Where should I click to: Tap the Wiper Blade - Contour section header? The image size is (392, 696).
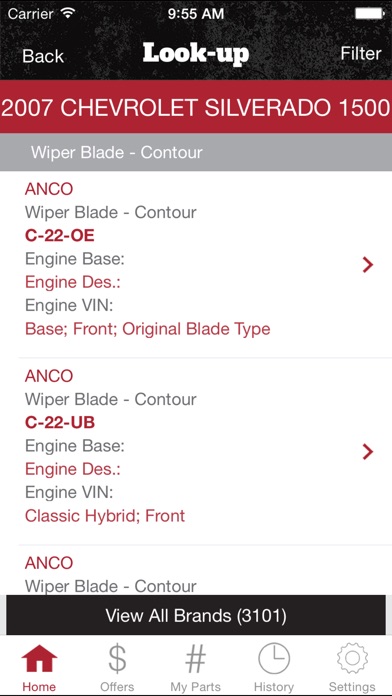click(x=196, y=152)
